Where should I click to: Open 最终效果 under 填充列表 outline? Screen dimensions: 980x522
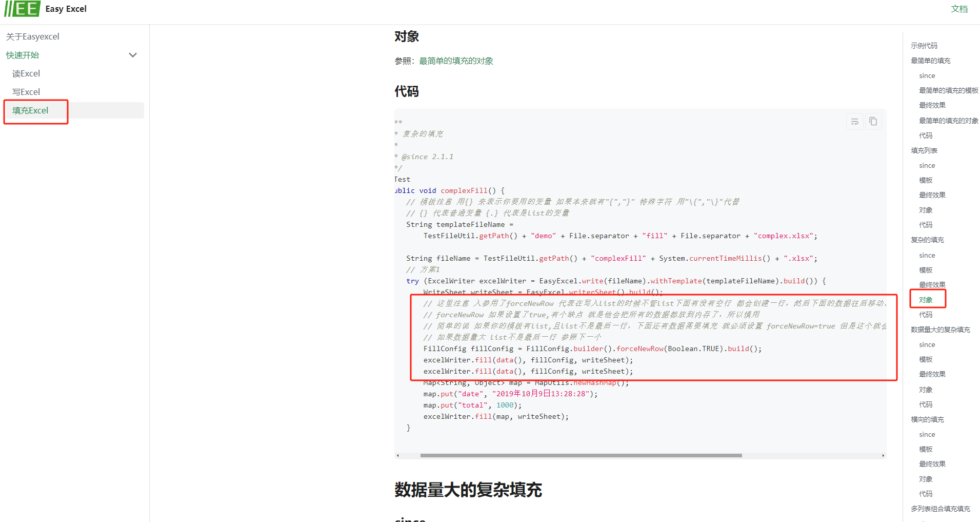932,195
